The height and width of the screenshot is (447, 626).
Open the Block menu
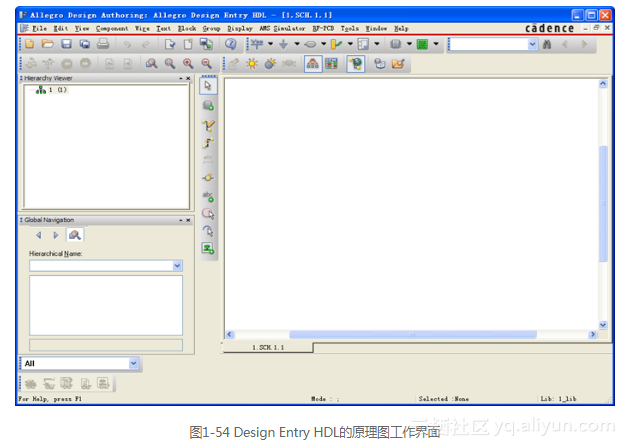tap(187, 28)
